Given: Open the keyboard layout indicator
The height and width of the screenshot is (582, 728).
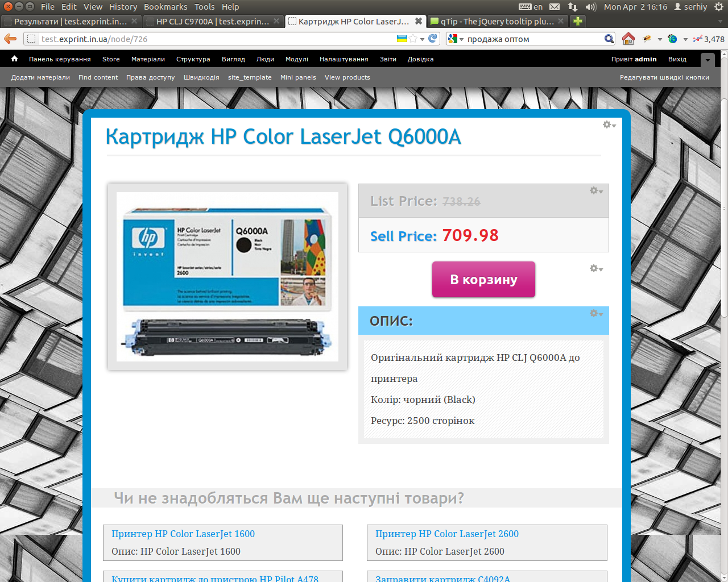Looking at the screenshot, I should pos(531,7).
